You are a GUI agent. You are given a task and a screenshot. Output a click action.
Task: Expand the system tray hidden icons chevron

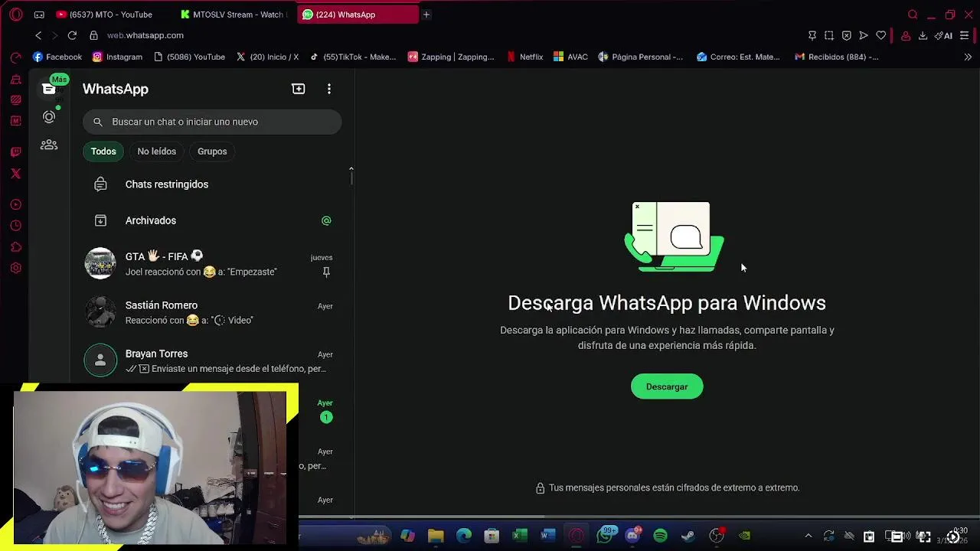point(808,536)
